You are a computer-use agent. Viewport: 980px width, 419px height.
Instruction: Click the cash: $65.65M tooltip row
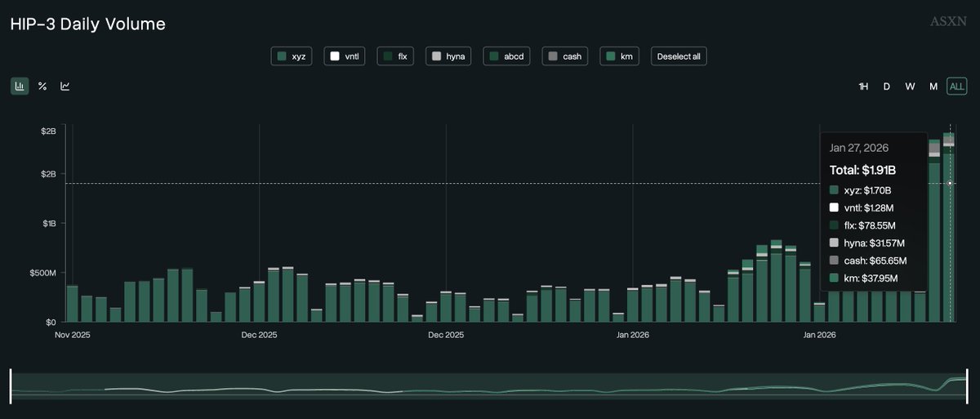(868, 261)
